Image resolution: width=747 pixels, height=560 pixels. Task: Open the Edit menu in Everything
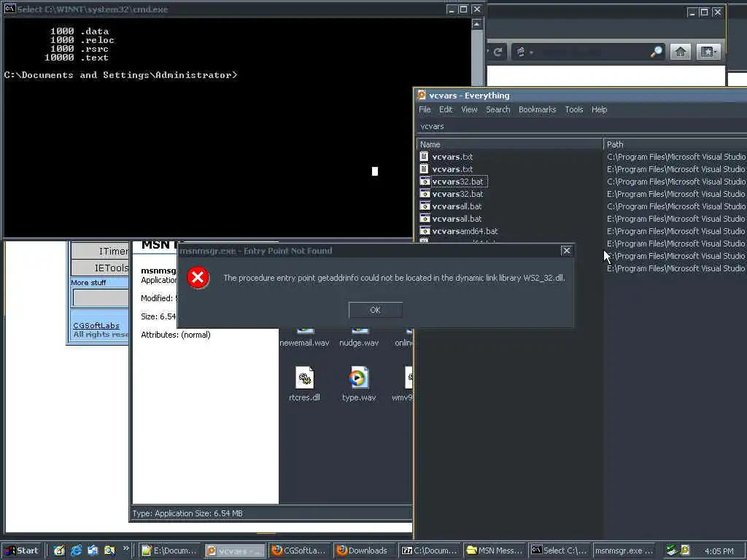[x=446, y=109]
